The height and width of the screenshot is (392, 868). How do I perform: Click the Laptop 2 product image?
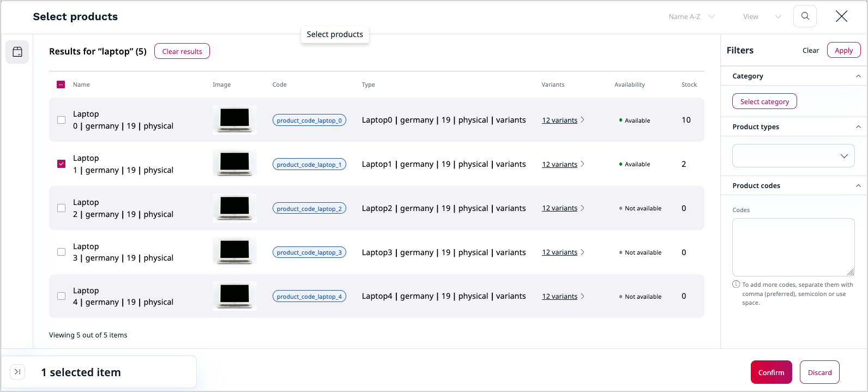[234, 208]
